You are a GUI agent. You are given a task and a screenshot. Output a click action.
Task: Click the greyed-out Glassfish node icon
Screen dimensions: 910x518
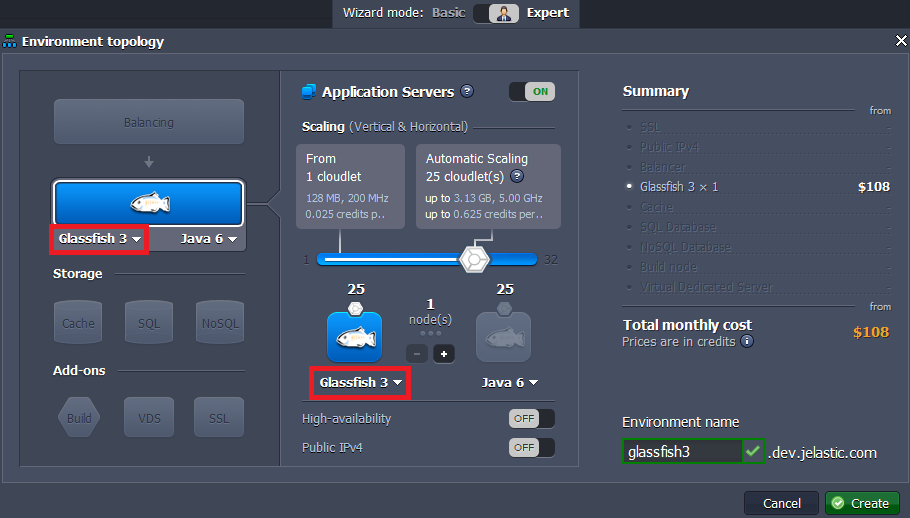[503, 337]
